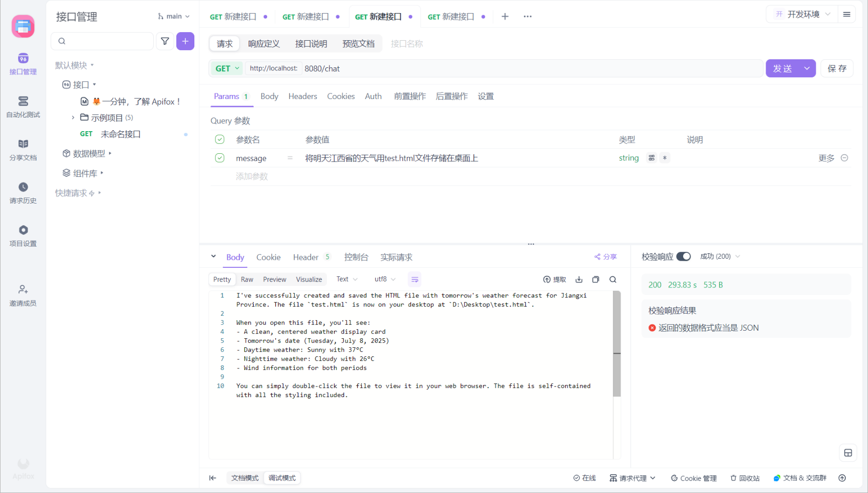
Task: Open 邀请成员 in the sidebar
Action: tap(23, 295)
